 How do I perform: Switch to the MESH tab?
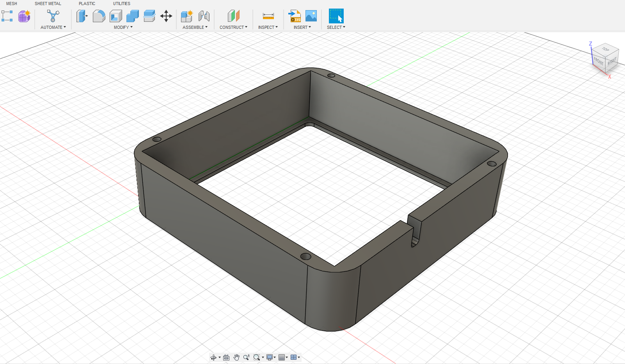12,4
